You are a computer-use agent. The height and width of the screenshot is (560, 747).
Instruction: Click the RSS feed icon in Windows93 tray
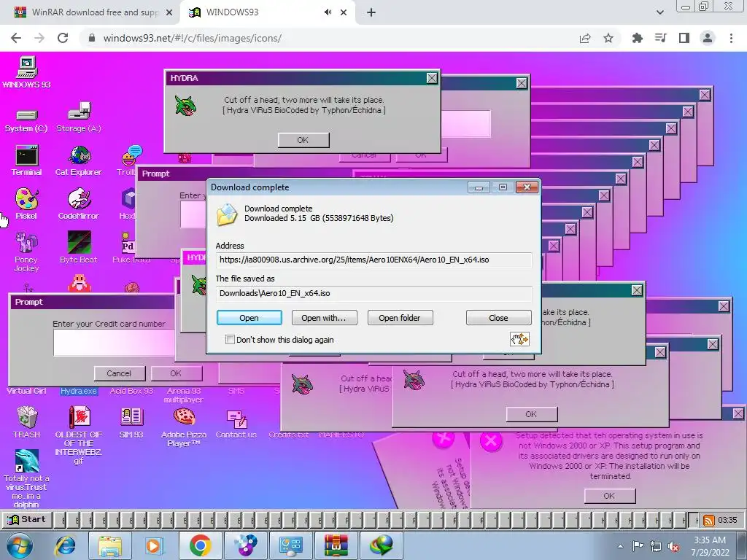point(709,521)
